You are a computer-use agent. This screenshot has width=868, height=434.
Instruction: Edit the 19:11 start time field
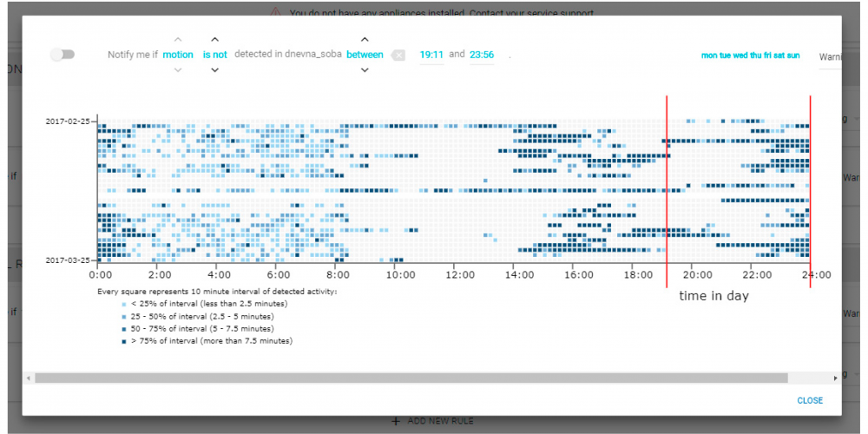coord(431,56)
